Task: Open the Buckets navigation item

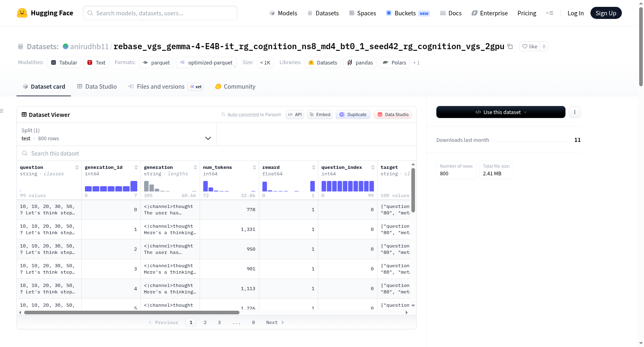Action: tap(408, 13)
